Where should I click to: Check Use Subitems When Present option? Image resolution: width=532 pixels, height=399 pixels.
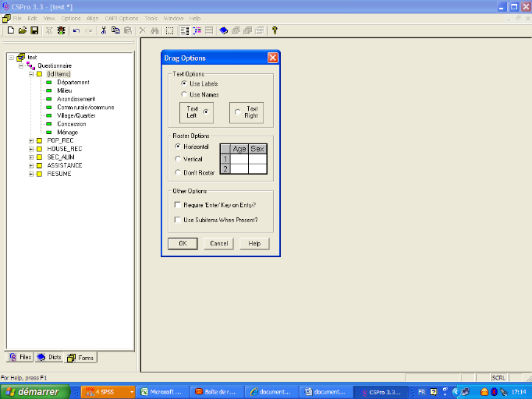(178, 220)
